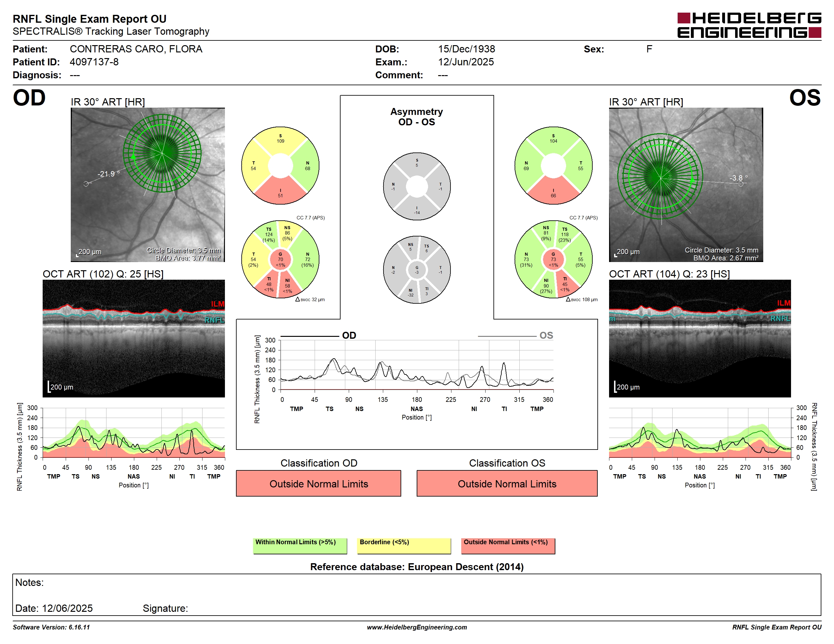Click the OS infrared fundus image
834x644 pixels.
tap(686, 185)
